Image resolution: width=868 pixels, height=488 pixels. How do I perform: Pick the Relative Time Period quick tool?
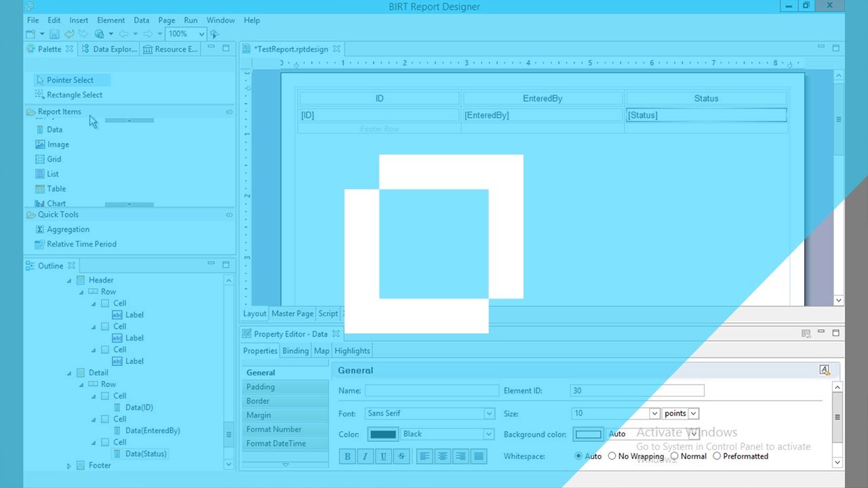click(x=76, y=244)
